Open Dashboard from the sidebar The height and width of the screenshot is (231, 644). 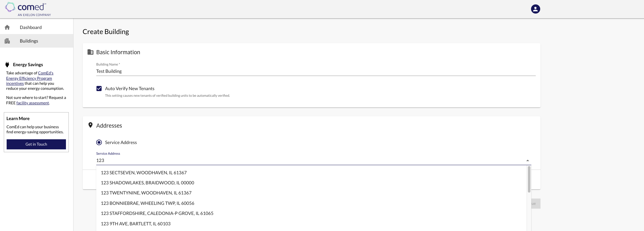click(31, 27)
